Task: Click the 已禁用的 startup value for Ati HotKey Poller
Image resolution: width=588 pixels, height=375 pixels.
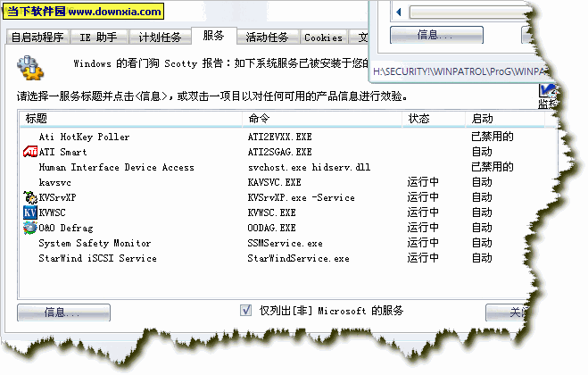Action: point(493,137)
